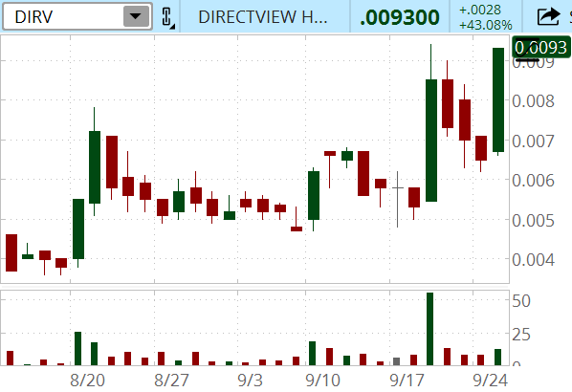Click the 0.0093 price bubble on axis
This screenshot has width=572, height=392.
pyautogui.click(x=541, y=48)
